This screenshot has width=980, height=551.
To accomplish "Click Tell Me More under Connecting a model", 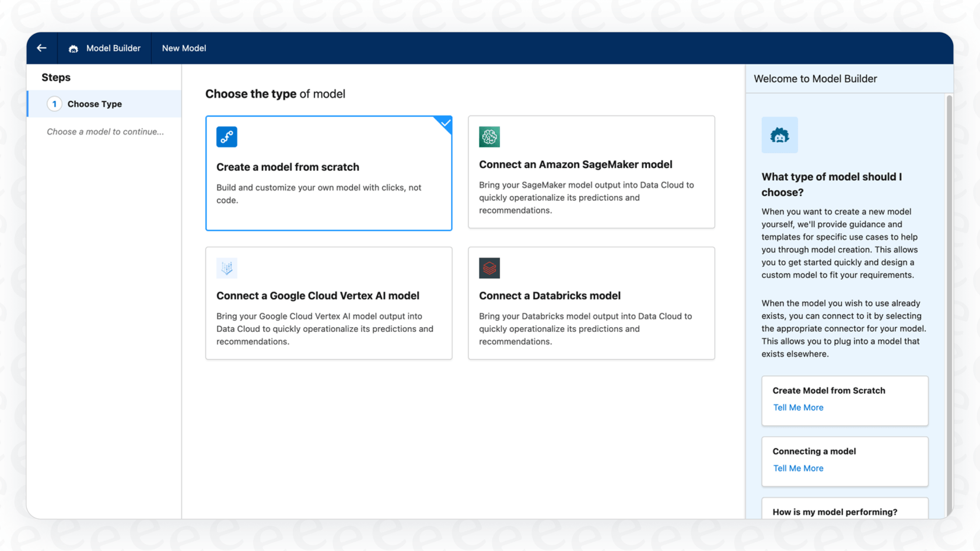I will [x=798, y=468].
